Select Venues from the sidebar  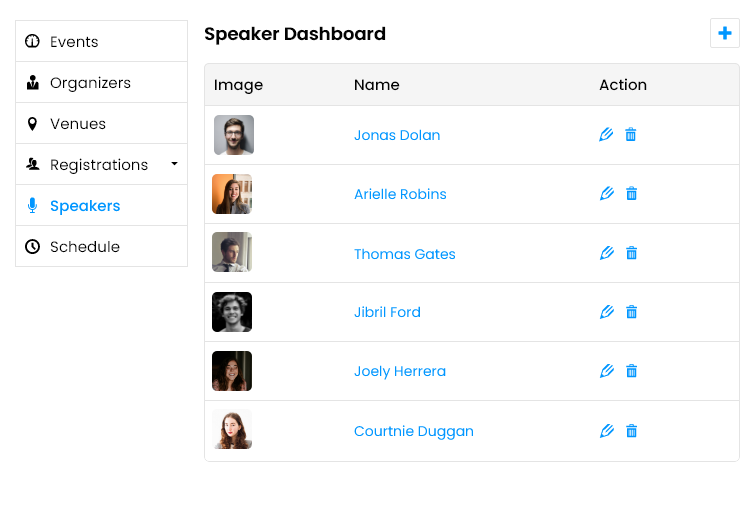pyautogui.click(x=102, y=123)
